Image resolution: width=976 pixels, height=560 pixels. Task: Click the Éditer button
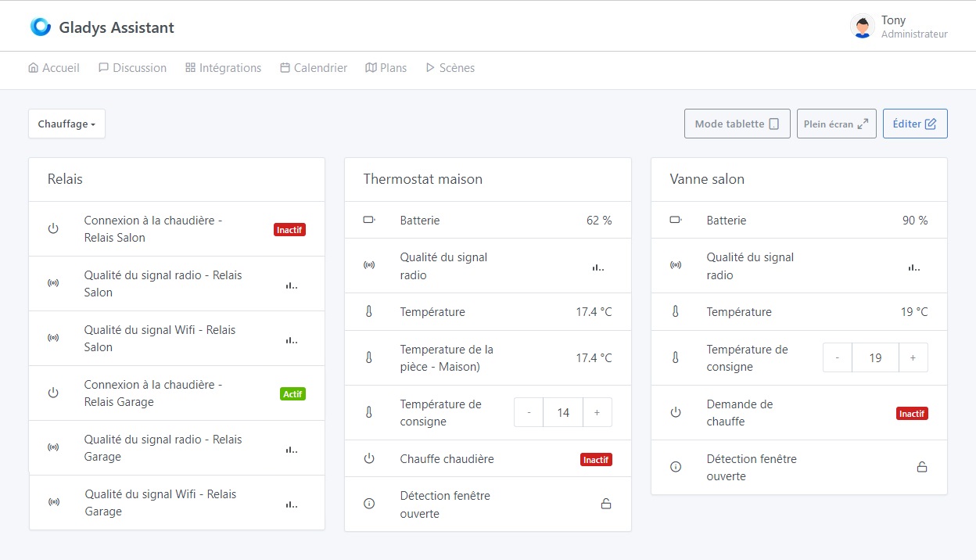pyautogui.click(x=915, y=123)
